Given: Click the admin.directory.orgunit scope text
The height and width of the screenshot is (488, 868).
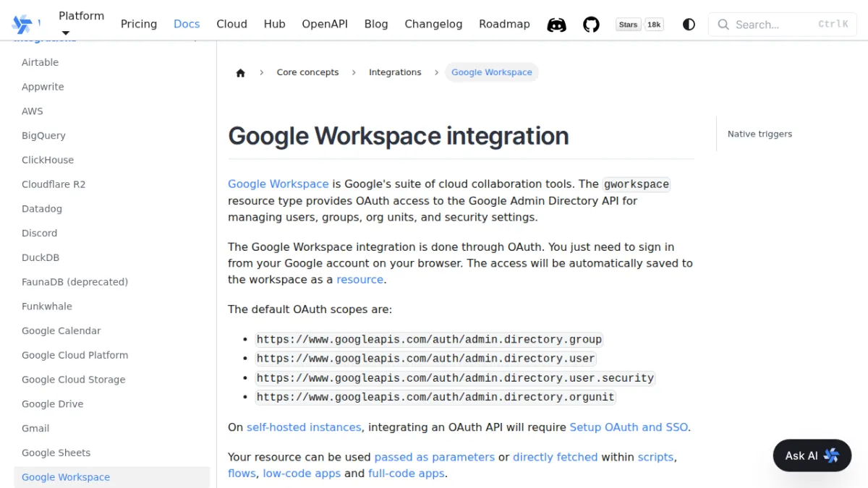Looking at the screenshot, I should click(x=435, y=397).
